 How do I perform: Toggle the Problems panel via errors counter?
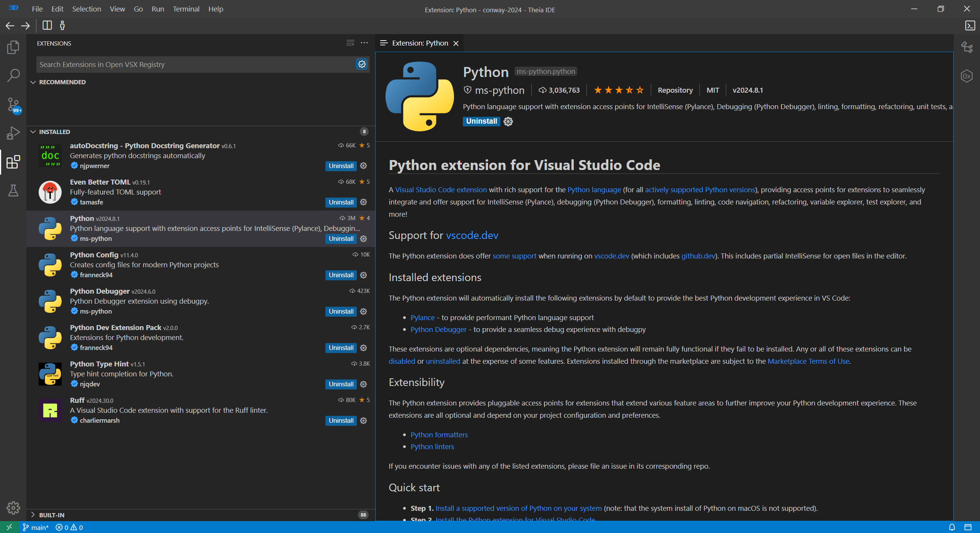[x=69, y=527]
